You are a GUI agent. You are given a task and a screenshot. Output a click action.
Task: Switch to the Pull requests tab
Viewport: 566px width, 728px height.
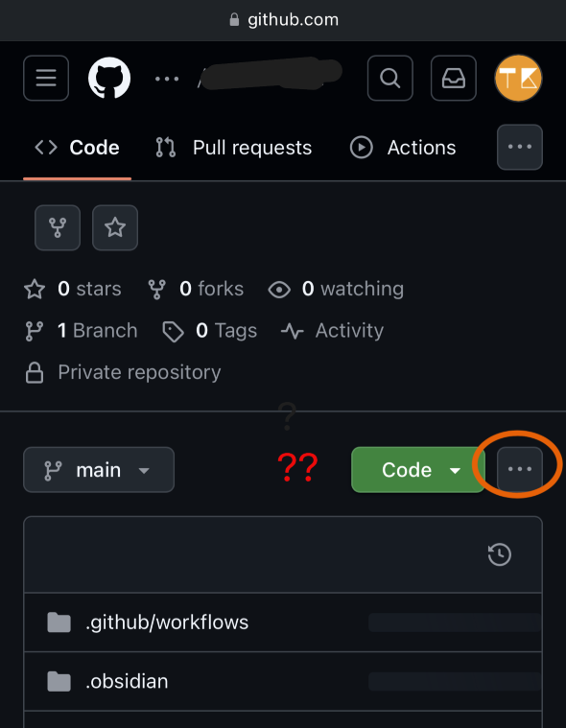click(x=233, y=148)
